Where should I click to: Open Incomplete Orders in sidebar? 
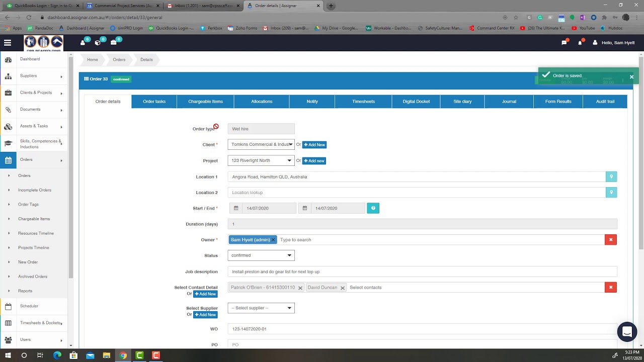[x=35, y=190]
